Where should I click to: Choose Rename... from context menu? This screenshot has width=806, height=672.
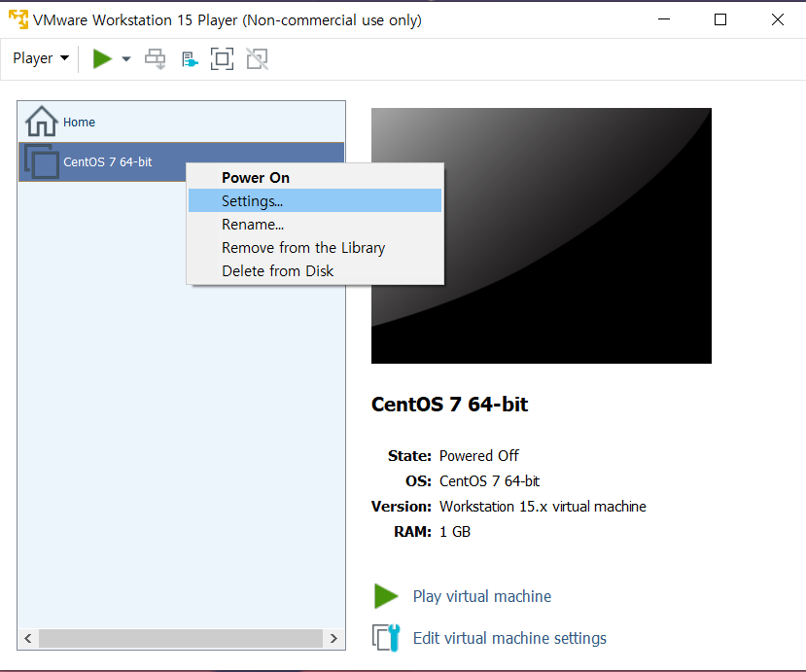315,225
